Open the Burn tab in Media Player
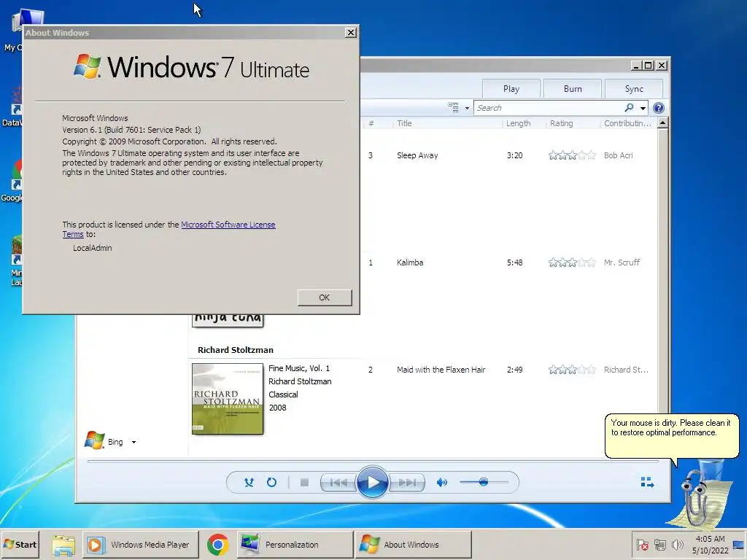This screenshot has width=747, height=560. (573, 88)
